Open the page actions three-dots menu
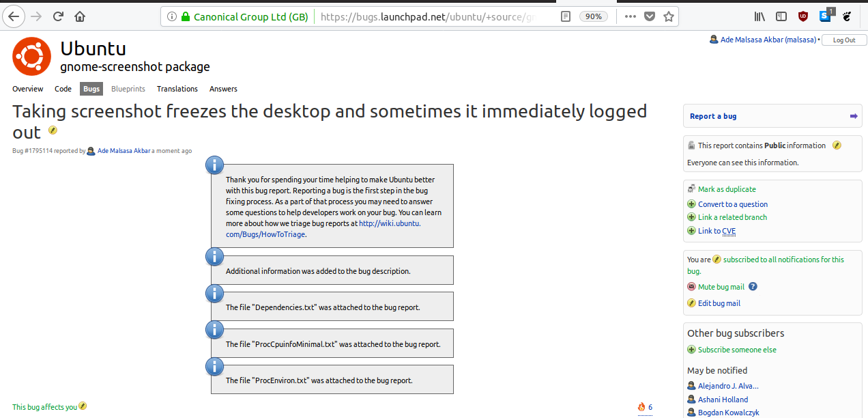This screenshot has height=418, width=868. pyautogui.click(x=631, y=16)
